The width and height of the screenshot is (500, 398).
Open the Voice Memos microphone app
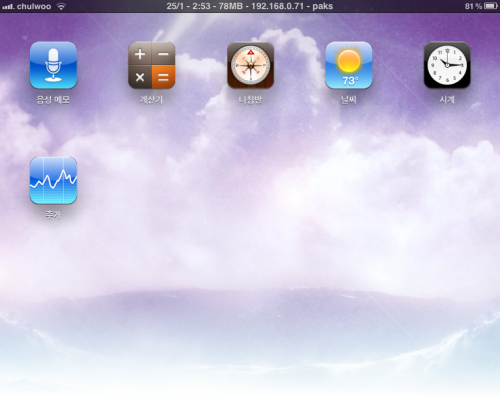pos(53,65)
